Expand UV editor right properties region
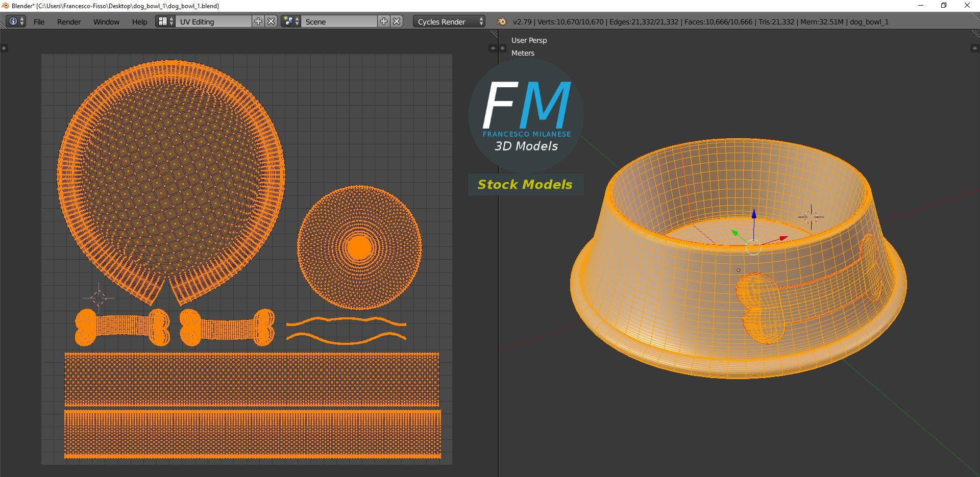The height and width of the screenshot is (477, 980). tap(493, 48)
